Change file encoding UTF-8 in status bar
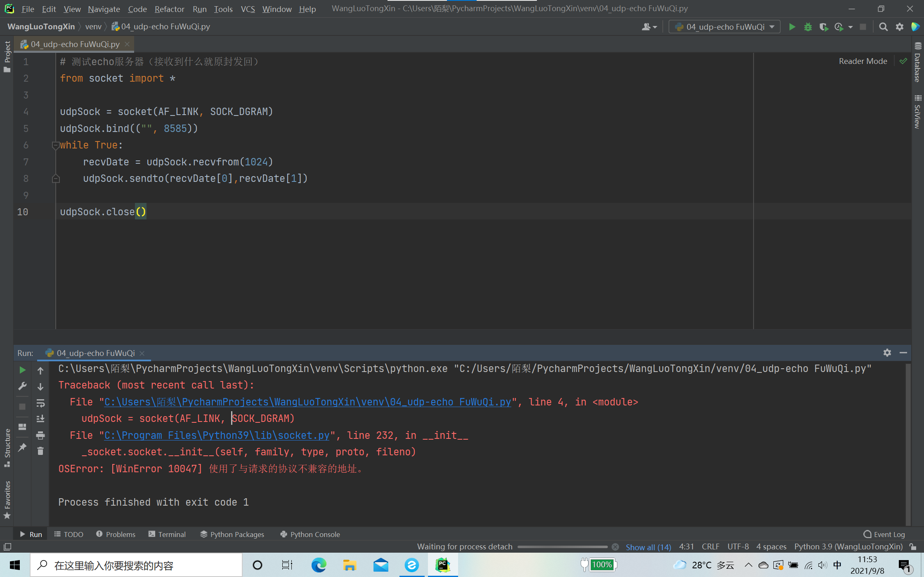This screenshot has width=924, height=577. 738,546
